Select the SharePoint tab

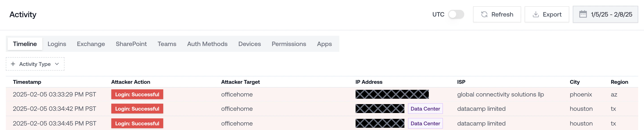(131, 44)
